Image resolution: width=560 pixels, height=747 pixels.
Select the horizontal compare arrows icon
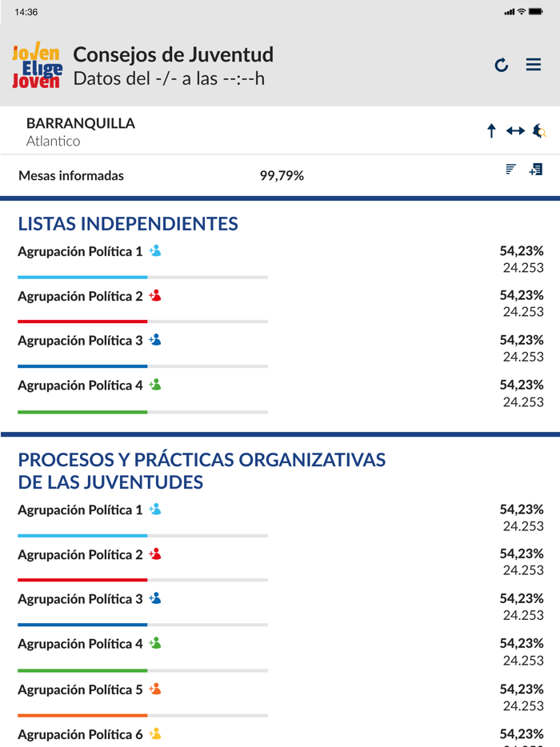(514, 131)
